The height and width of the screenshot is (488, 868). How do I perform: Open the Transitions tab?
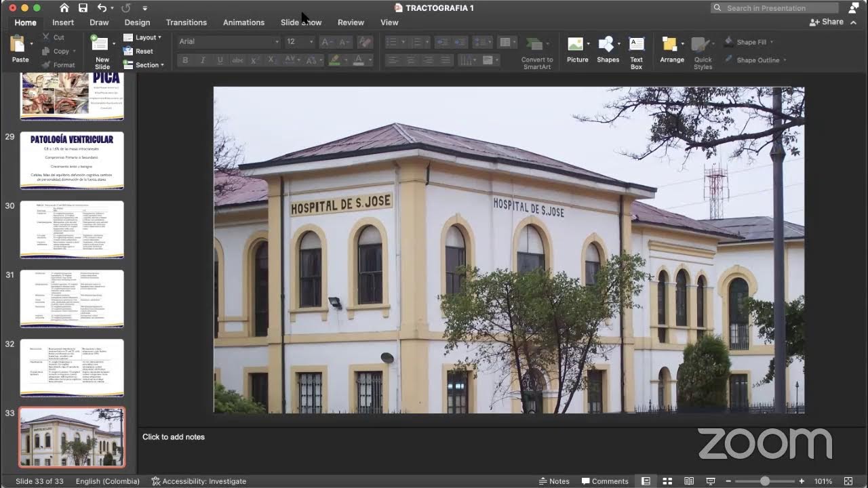tap(186, 22)
